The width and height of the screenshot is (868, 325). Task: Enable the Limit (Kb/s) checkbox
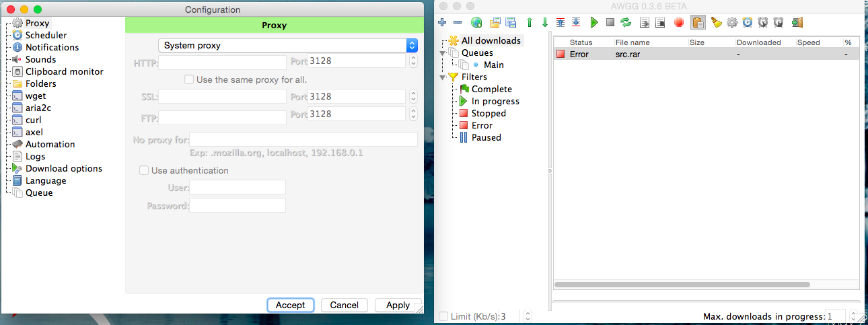(443, 316)
